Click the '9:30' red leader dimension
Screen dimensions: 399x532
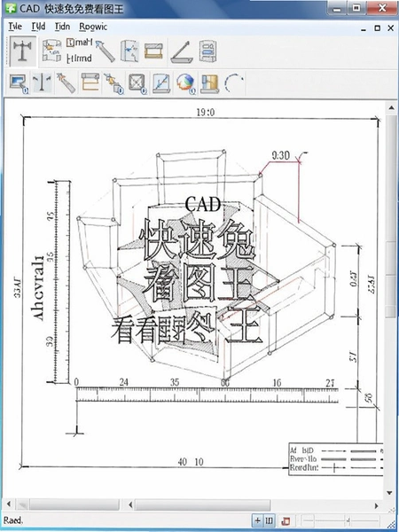point(281,155)
